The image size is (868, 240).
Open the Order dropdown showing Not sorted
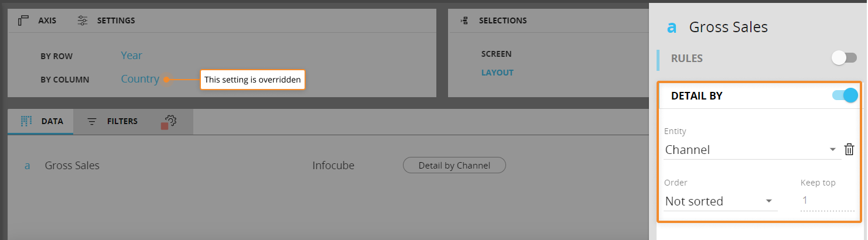(720, 201)
